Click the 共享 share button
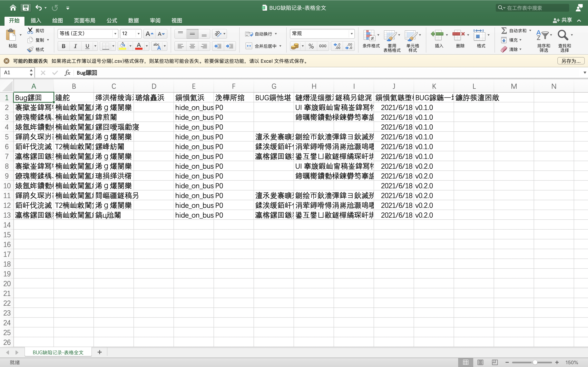The width and height of the screenshot is (588, 367). (562, 20)
